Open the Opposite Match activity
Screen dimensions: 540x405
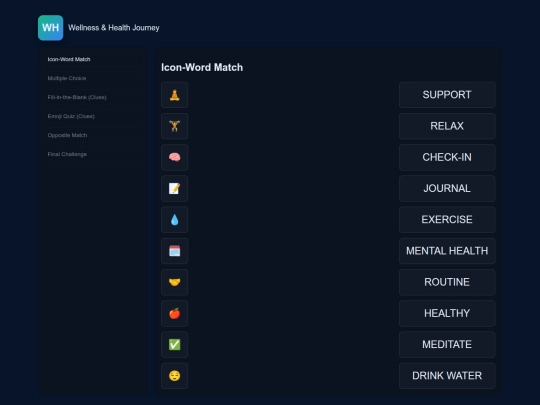[x=93, y=135]
